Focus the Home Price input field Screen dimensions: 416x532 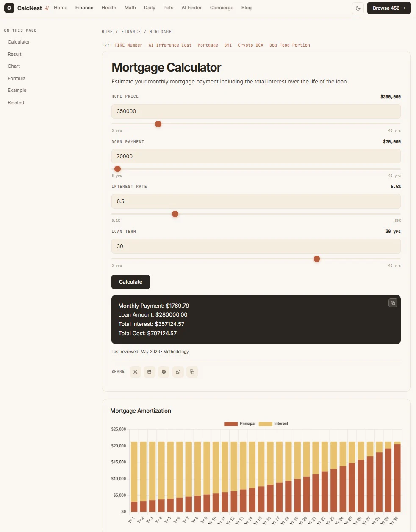coord(256,111)
